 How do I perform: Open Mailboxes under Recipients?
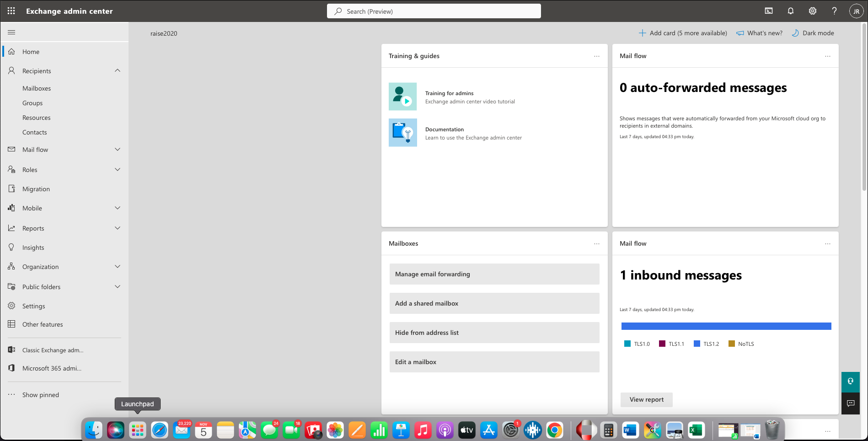(x=37, y=88)
